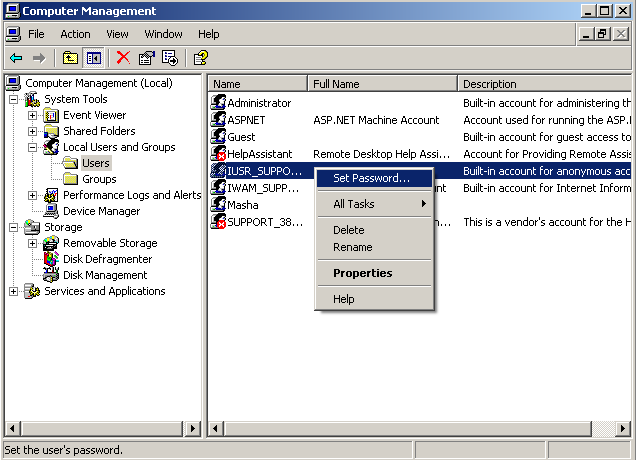Click the HelpAssistant disabled user icon
This screenshot has height=460, width=636.
point(218,153)
